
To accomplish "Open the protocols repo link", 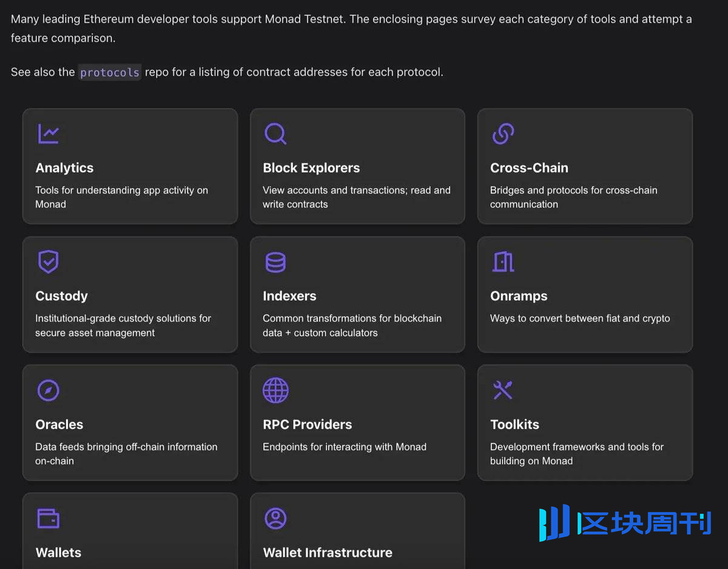I will [x=110, y=72].
